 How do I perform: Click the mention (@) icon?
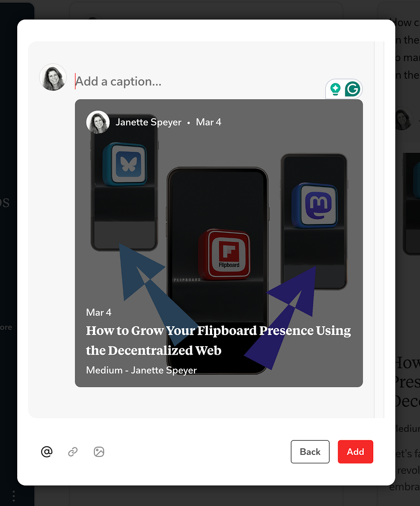coord(47,451)
